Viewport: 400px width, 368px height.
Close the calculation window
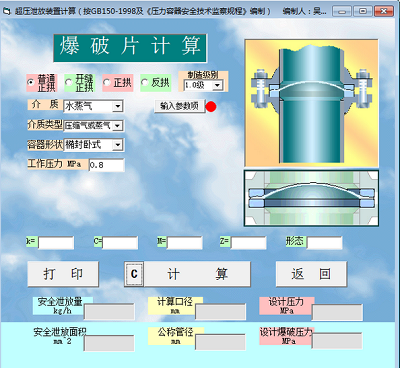[383, 11]
